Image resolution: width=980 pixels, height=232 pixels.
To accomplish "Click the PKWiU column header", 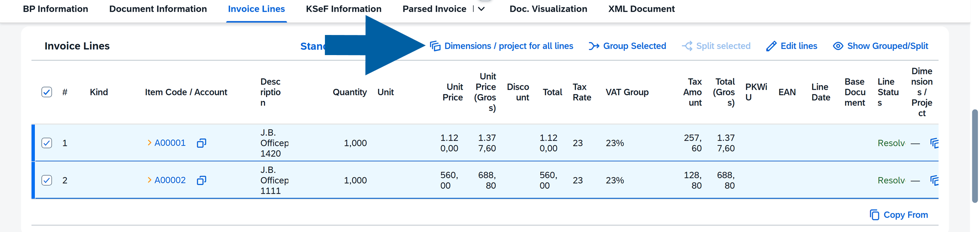I will pyautogui.click(x=756, y=92).
